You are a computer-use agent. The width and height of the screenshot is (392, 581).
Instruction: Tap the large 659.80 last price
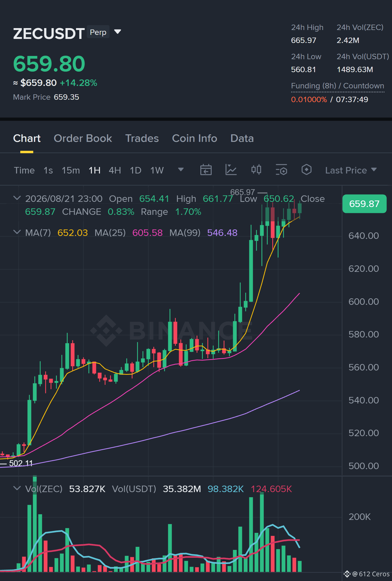tap(49, 64)
